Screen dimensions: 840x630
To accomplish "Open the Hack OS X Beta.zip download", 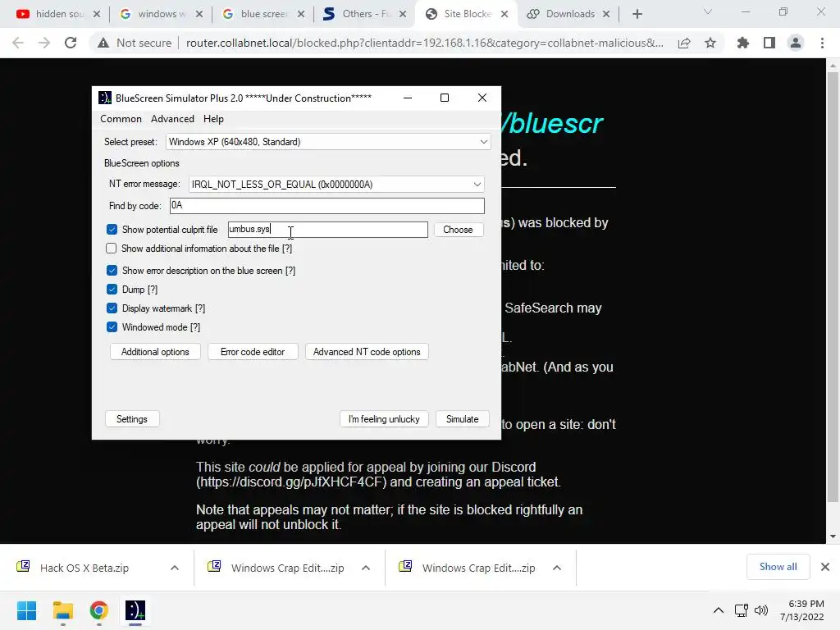I will 84,568.
